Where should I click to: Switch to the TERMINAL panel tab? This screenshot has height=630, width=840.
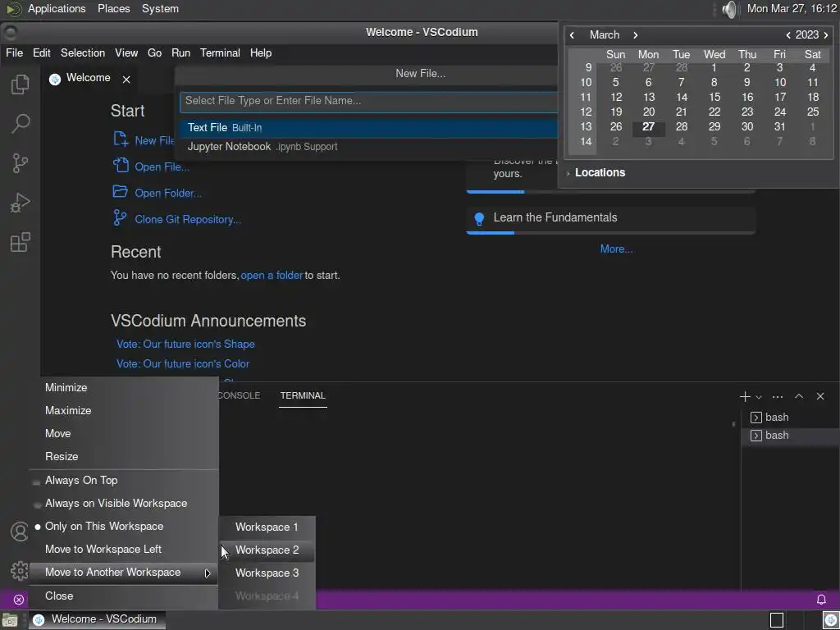[303, 396]
